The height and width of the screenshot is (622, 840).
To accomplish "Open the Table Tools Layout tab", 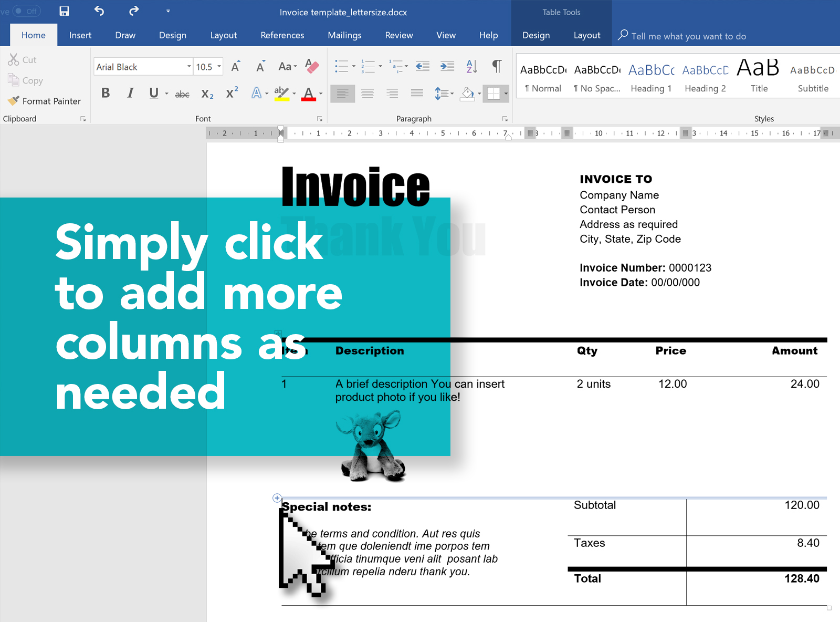I will tap(587, 35).
